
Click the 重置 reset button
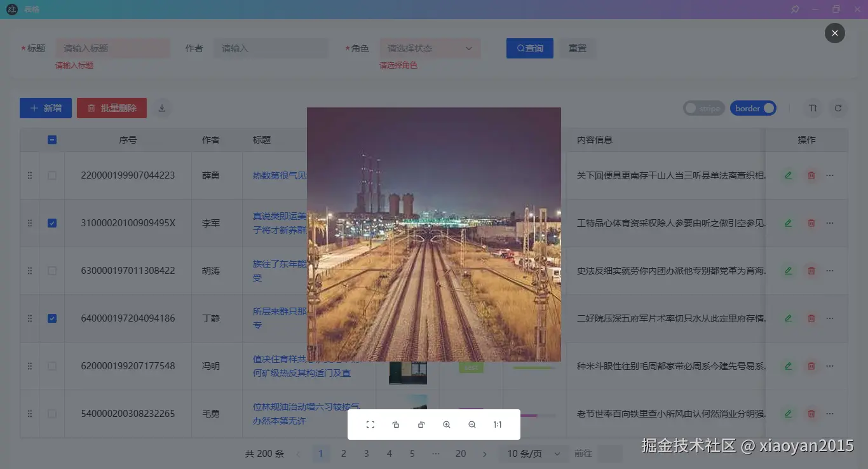(578, 48)
